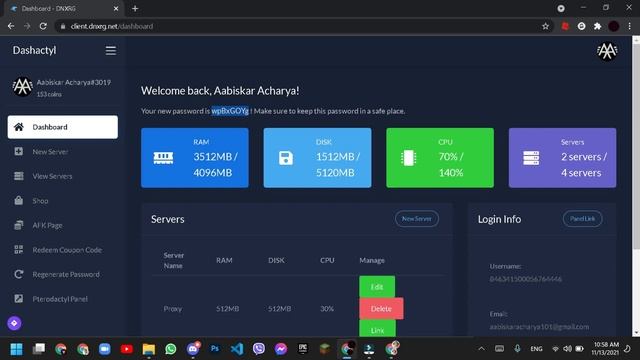Click the Dashboard home icon
Screen dimensions: 640x360
(19, 127)
